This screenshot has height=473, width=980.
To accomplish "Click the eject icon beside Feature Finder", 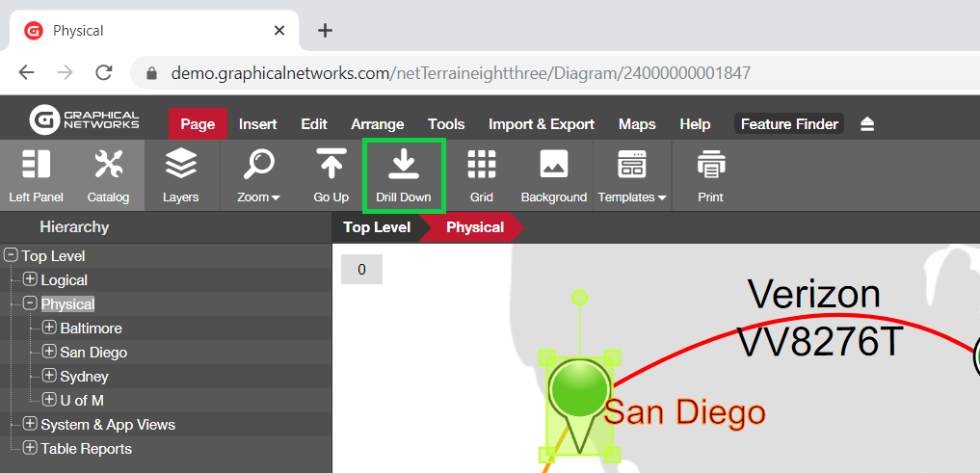I will click(x=867, y=124).
